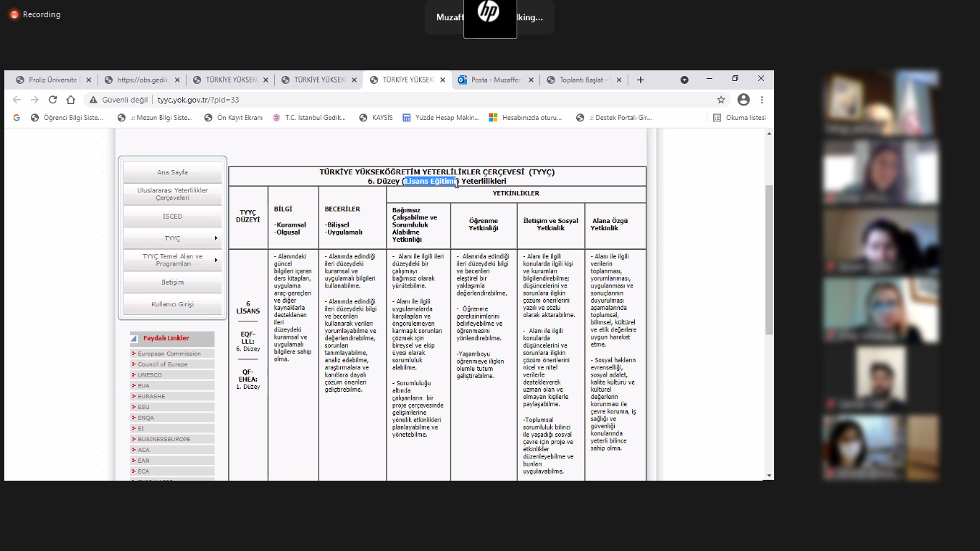Open the Chrome three-dot menu
This screenshot has height=551, width=980.
coord(762,100)
